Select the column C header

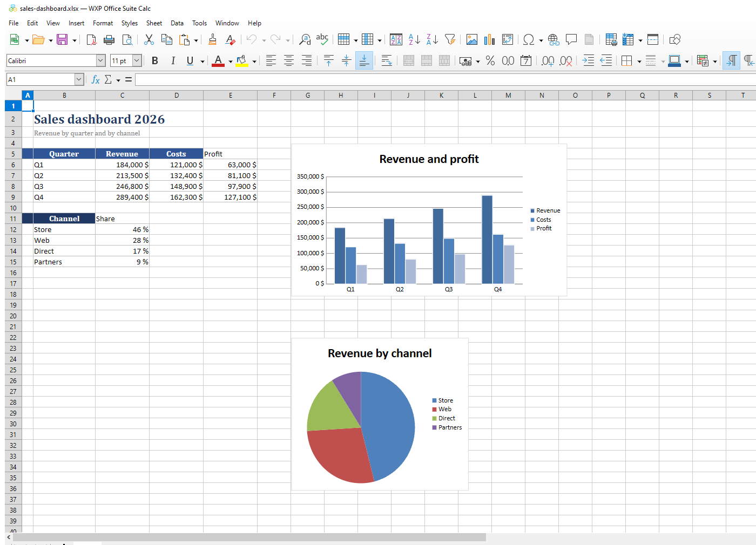(123, 96)
